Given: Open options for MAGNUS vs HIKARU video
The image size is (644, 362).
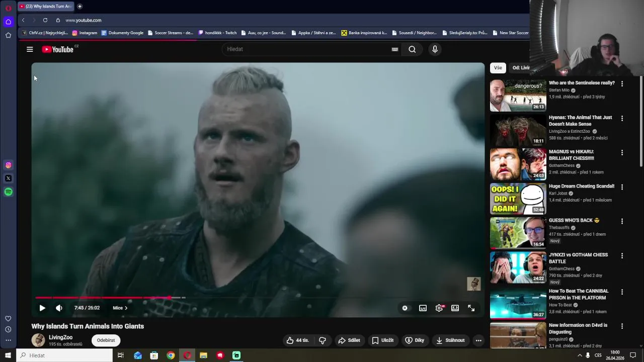Looking at the screenshot, I should (x=622, y=152).
